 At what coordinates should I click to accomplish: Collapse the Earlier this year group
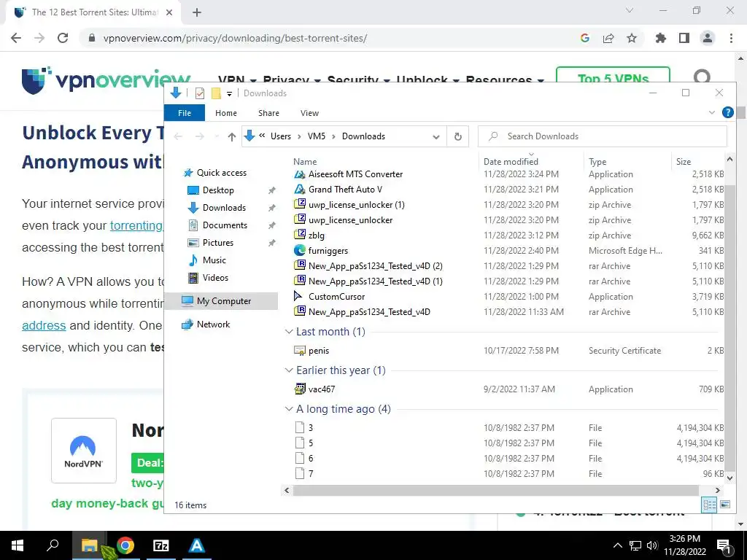289,370
